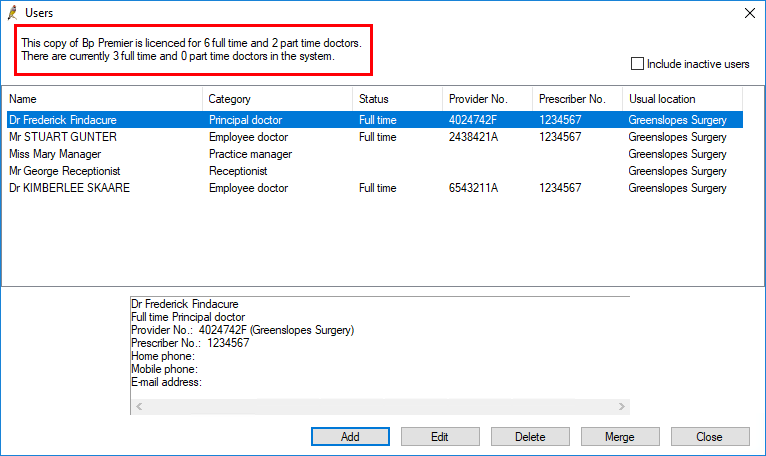Click Employee doctor cell for STUART GUNTER
The width and height of the screenshot is (766, 456).
[x=248, y=137]
